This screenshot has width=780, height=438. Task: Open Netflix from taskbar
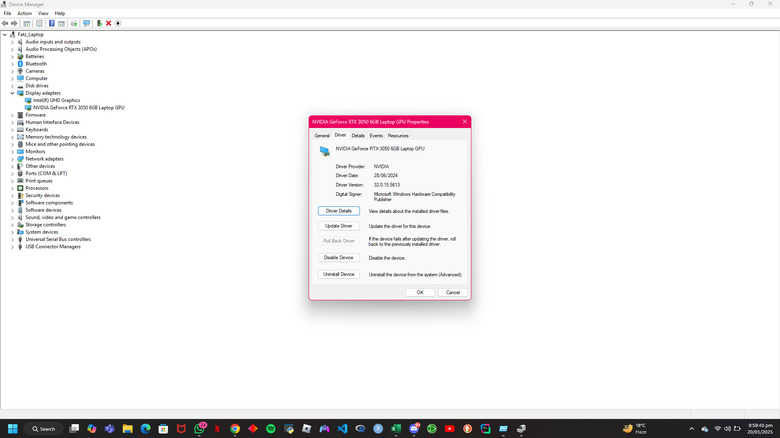coord(217,429)
